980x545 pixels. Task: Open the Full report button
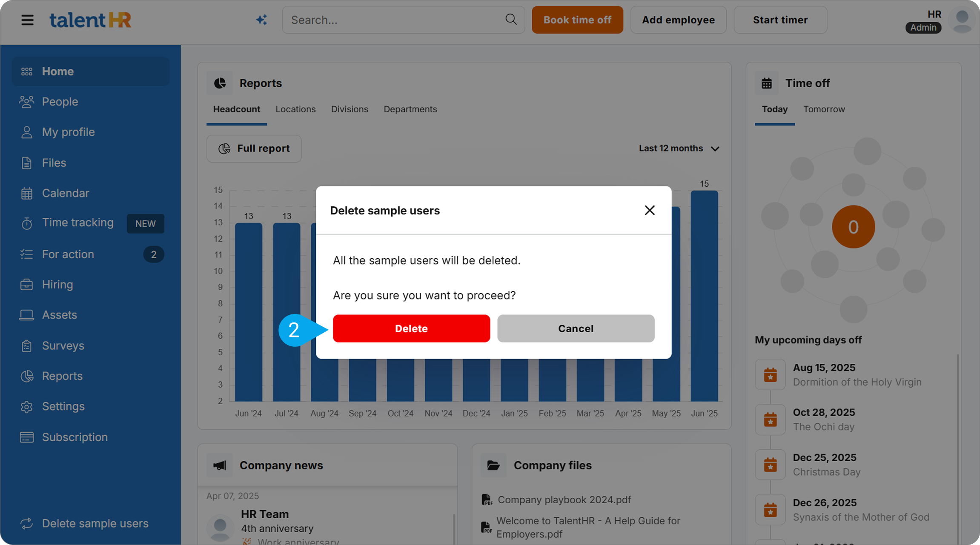click(254, 148)
